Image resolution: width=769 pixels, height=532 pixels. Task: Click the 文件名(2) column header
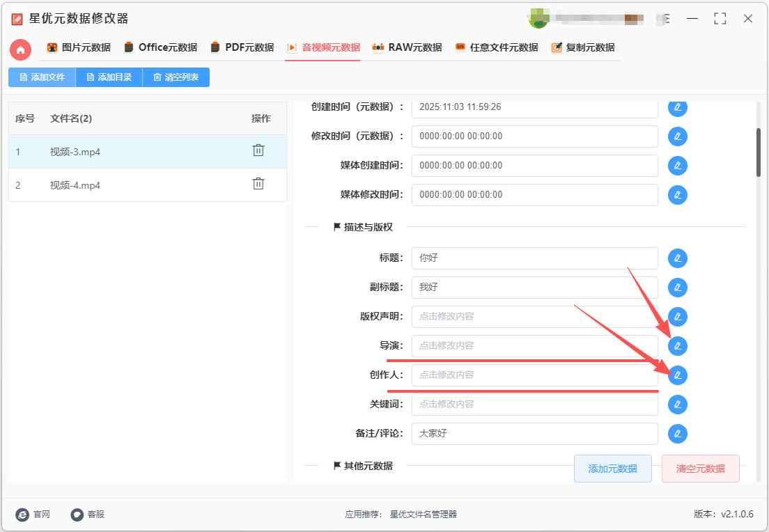pyautogui.click(x=71, y=118)
